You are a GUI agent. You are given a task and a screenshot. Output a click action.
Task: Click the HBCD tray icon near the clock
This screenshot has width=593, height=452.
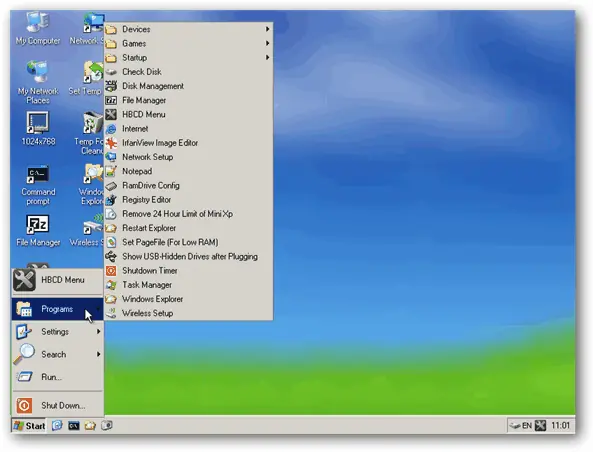[x=541, y=426]
